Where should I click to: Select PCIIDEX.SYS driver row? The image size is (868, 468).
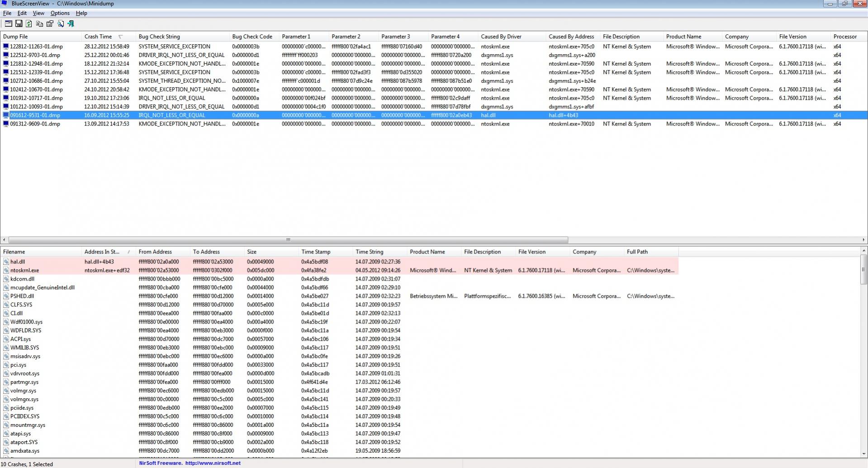click(339, 416)
